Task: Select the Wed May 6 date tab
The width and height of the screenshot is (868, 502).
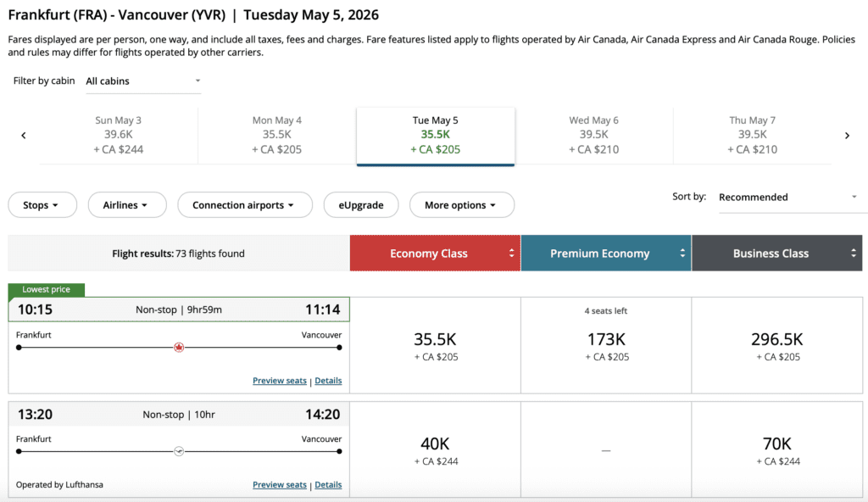Action: point(593,135)
